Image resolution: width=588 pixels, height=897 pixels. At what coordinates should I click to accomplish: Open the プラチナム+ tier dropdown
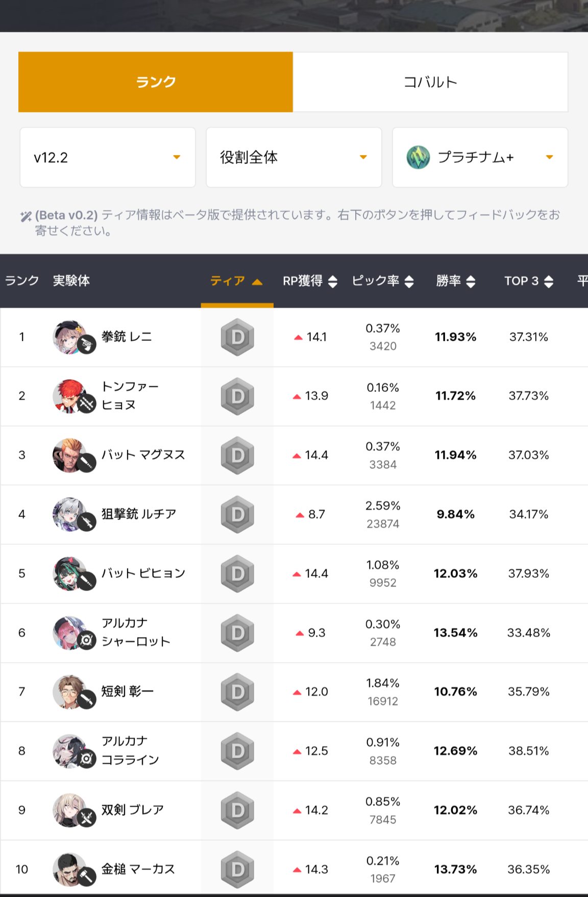tap(480, 157)
